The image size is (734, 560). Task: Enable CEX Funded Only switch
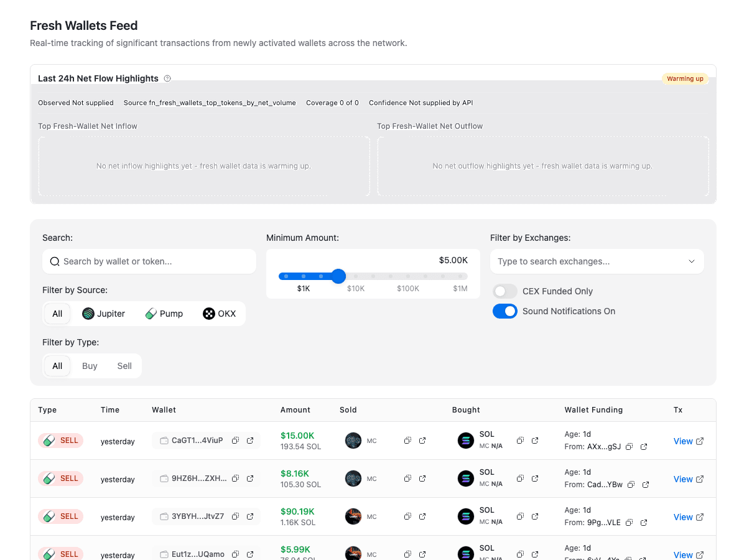(504, 291)
